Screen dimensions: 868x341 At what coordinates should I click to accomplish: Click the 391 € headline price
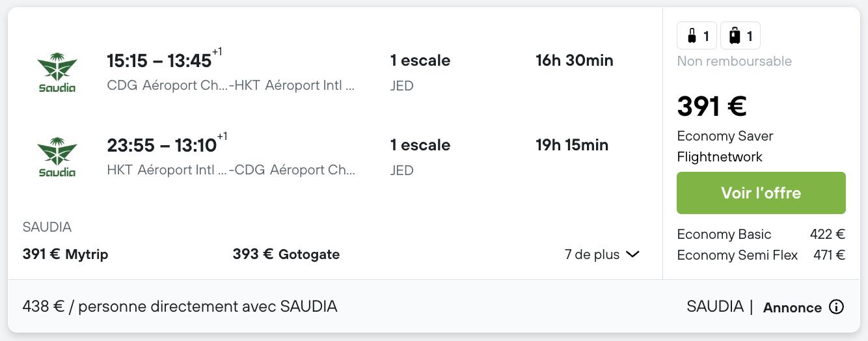[x=712, y=106]
